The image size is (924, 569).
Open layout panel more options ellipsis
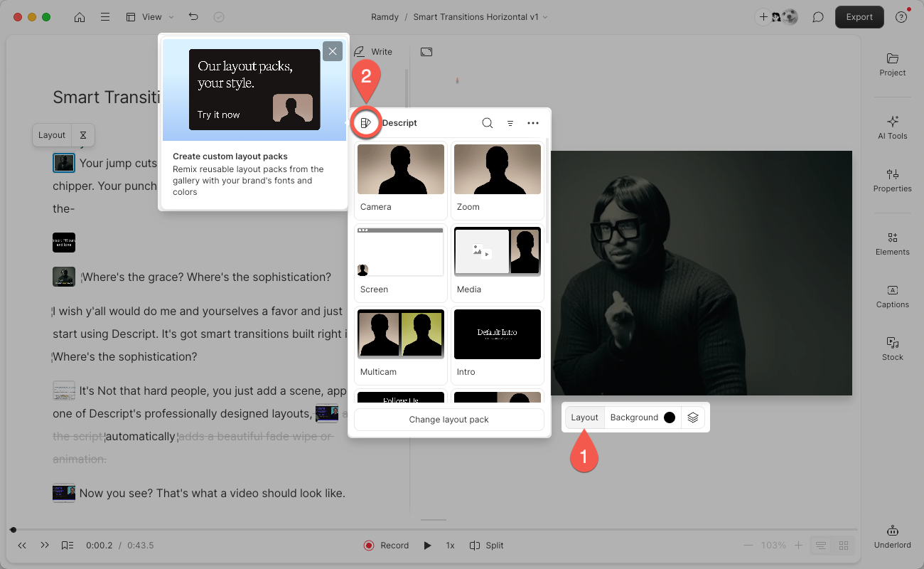(x=533, y=123)
